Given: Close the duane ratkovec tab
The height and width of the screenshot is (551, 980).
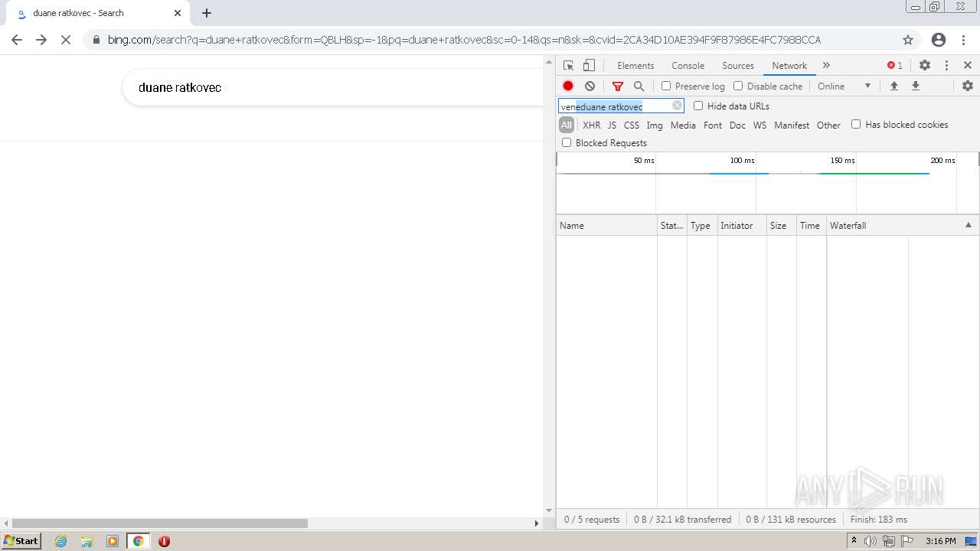Looking at the screenshot, I should 178,13.
